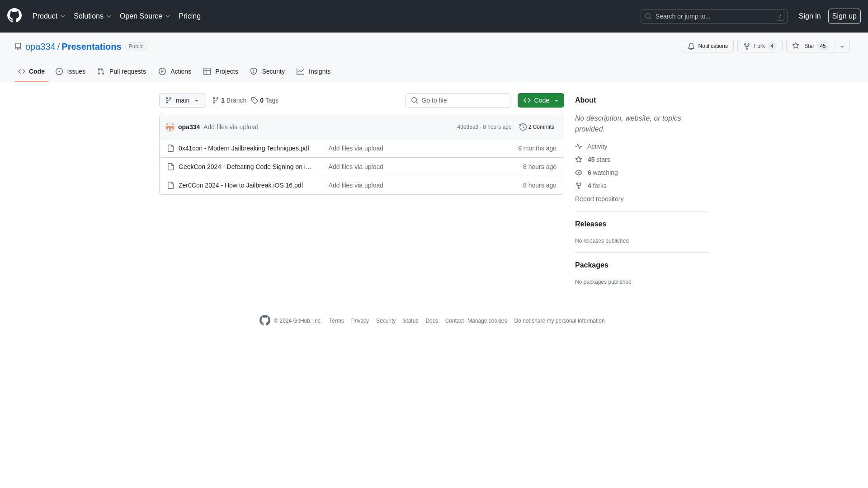Open the Presentations repository link

click(x=91, y=47)
